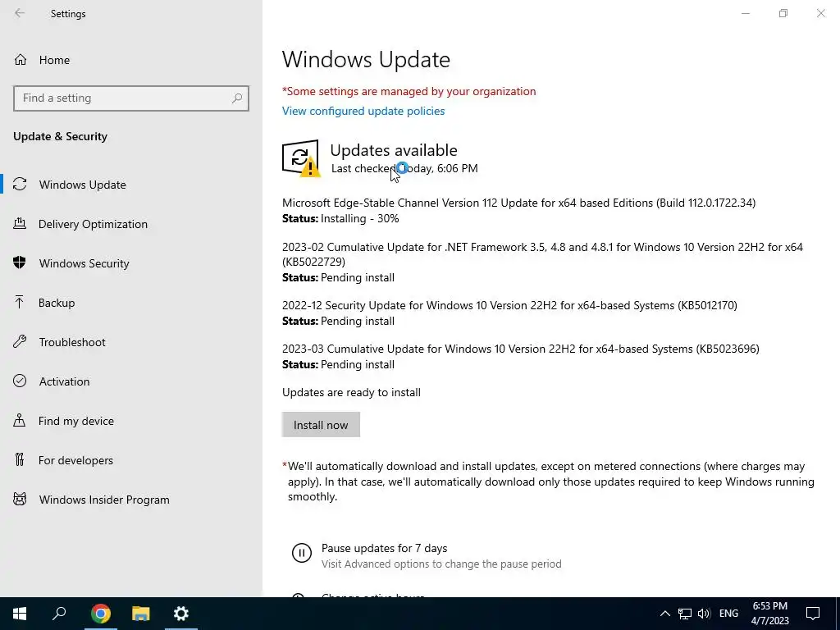This screenshot has width=840, height=630.
Task: Click the KB5022729 .NET Framework update entry
Action: 542,254
